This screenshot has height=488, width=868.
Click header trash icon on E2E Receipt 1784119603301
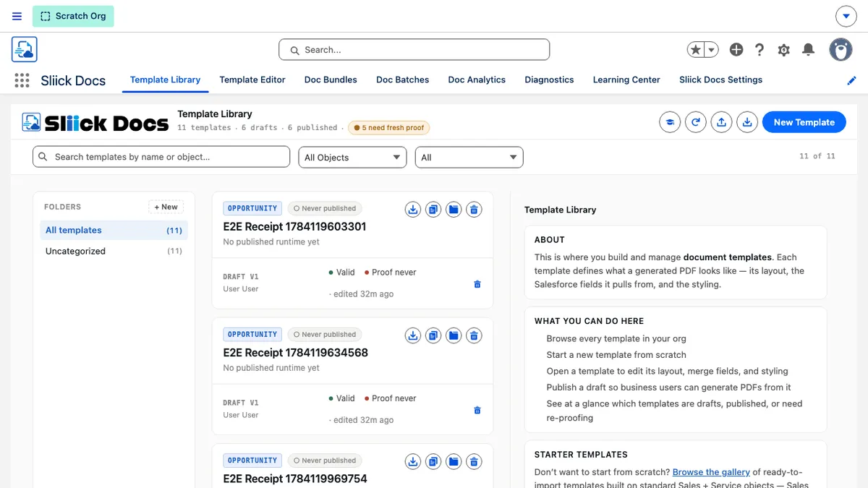(x=474, y=210)
